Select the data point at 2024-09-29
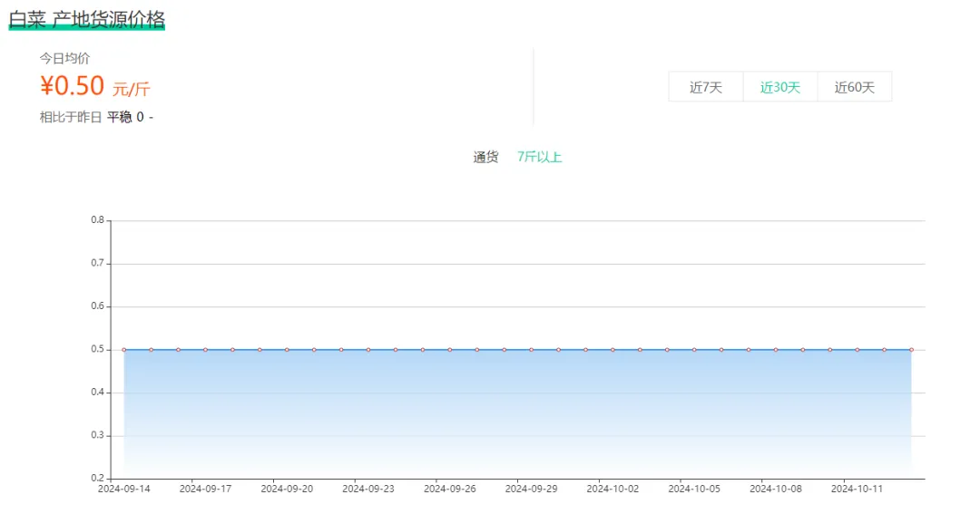980x514 pixels. tap(531, 349)
